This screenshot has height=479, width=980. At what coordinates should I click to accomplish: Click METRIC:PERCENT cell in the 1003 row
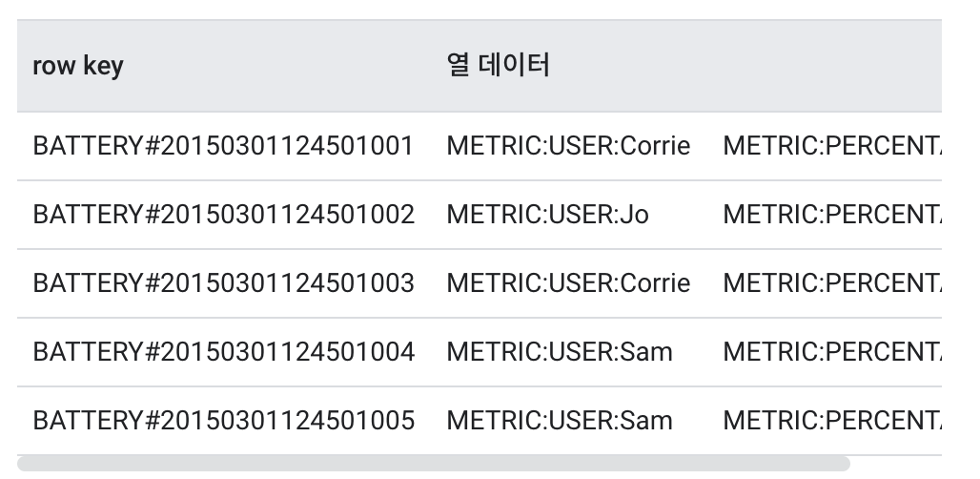pos(832,283)
